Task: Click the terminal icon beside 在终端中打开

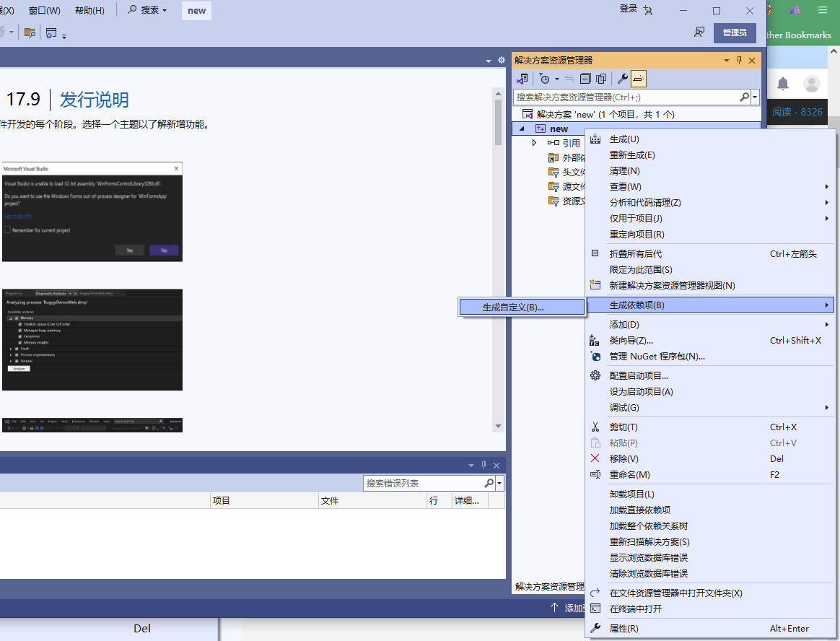Action: [595, 609]
